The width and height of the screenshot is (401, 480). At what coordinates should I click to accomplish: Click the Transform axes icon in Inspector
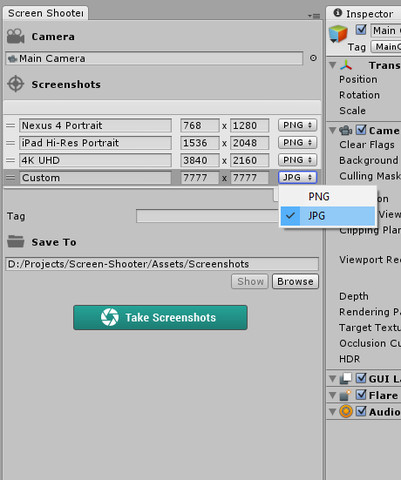(x=346, y=65)
